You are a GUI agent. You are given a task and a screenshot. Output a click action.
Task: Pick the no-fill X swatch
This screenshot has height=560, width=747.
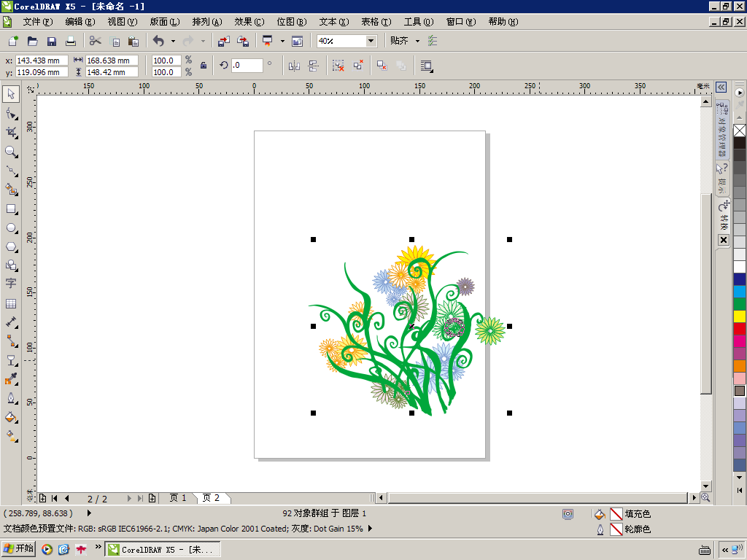coord(740,131)
